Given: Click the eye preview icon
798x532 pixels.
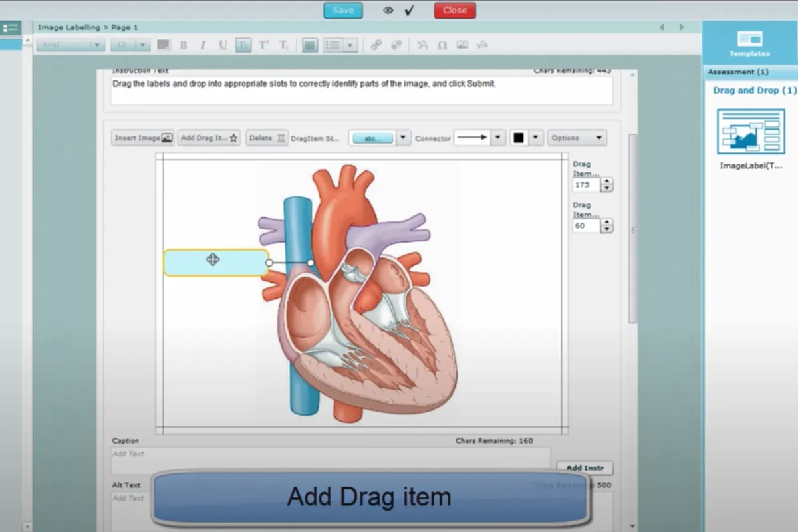Looking at the screenshot, I should (388, 10).
